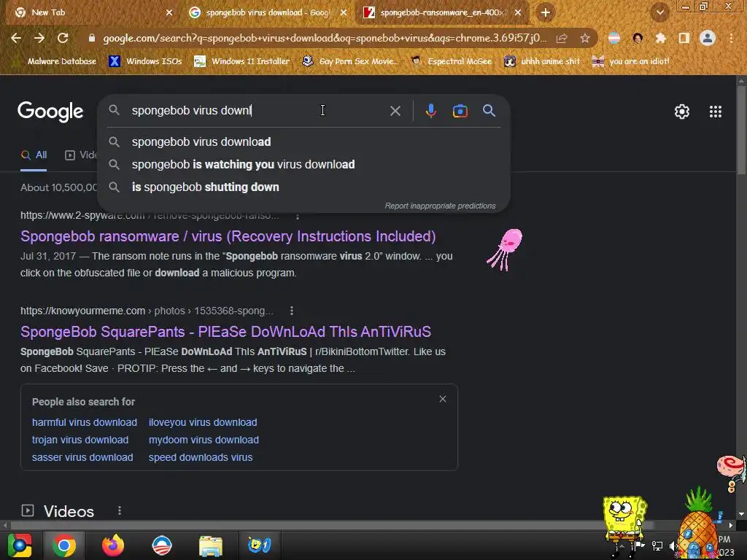Image resolution: width=747 pixels, height=560 pixels.
Task: Click Report inappropriate predictions
Action: coord(440,206)
